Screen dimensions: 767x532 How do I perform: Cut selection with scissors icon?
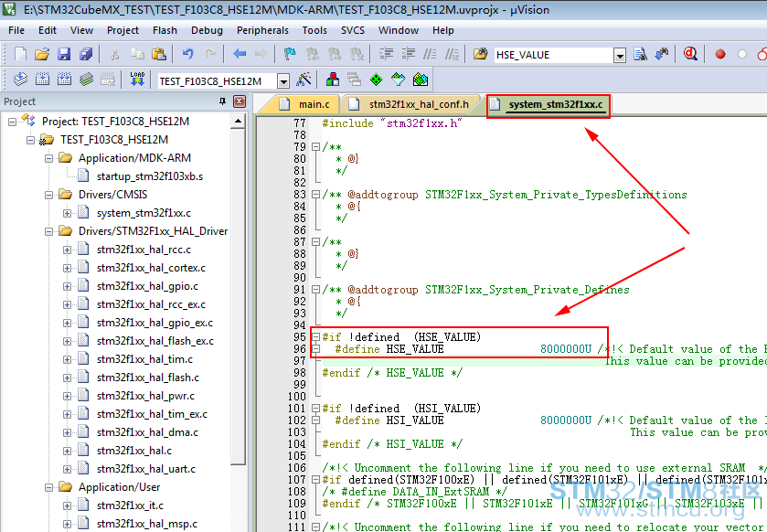click(114, 54)
